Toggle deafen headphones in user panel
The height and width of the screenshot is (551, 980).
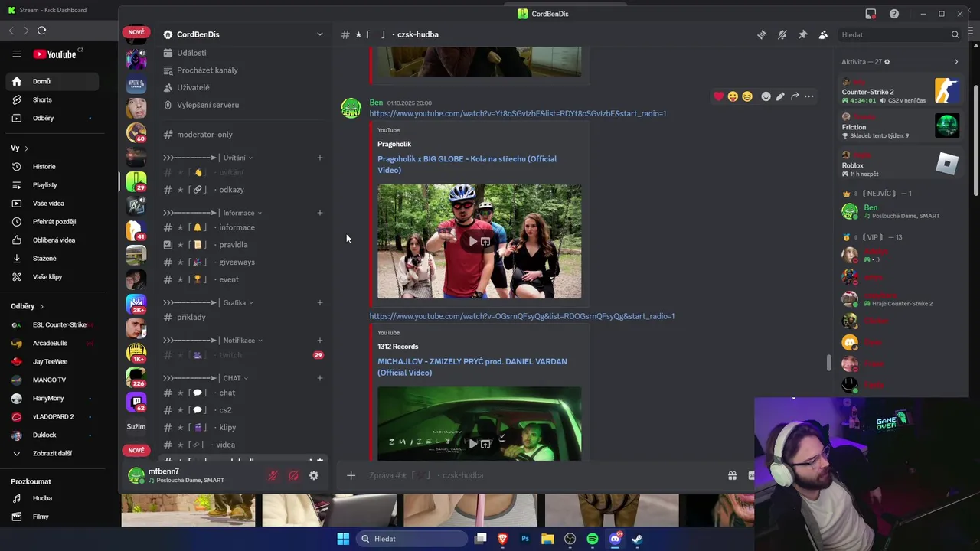(x=293, y=475)
